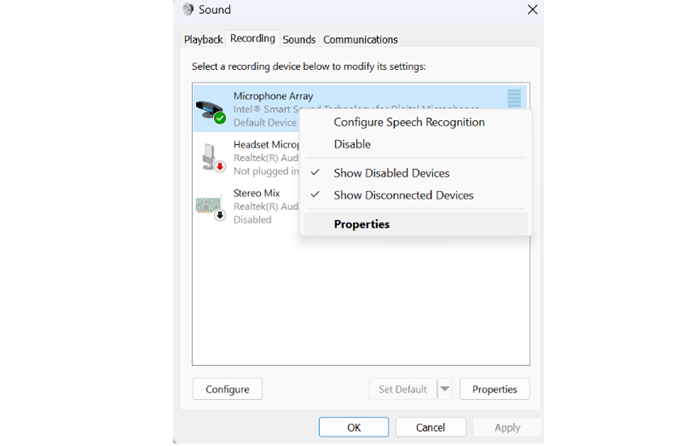Viewport: 700px width, 446px height.
Task: Click the Set Default button
Action: (x=403, y=389)
